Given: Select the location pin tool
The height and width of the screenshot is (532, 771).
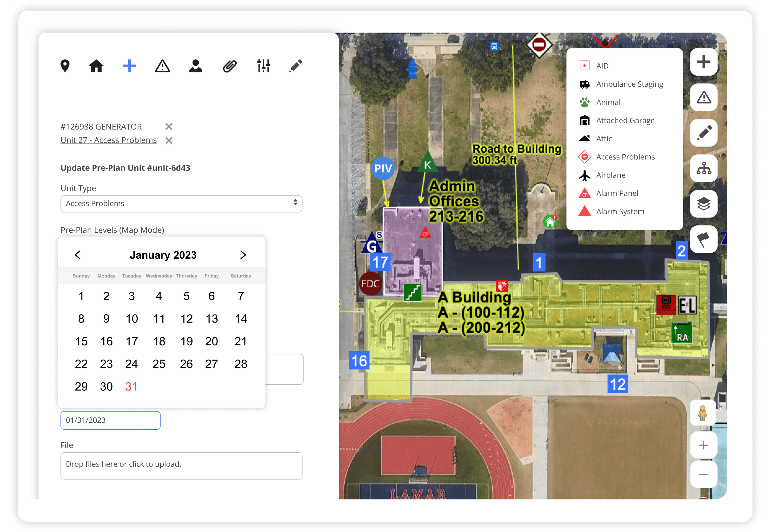Looking at the screenshot, I should point(65,66).
